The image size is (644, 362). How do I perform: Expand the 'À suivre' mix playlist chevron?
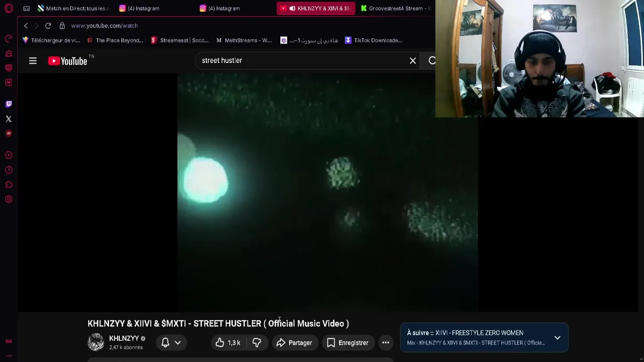(x=557, y=338)
